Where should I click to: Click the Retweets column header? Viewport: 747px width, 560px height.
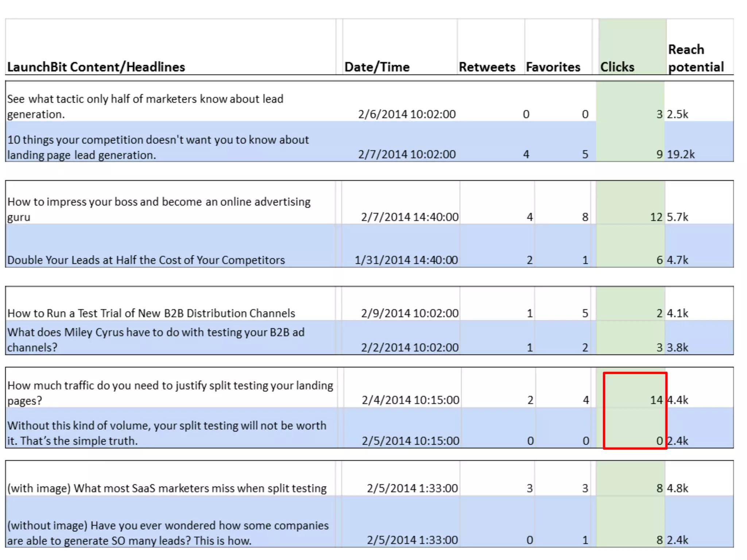[487, 67]
